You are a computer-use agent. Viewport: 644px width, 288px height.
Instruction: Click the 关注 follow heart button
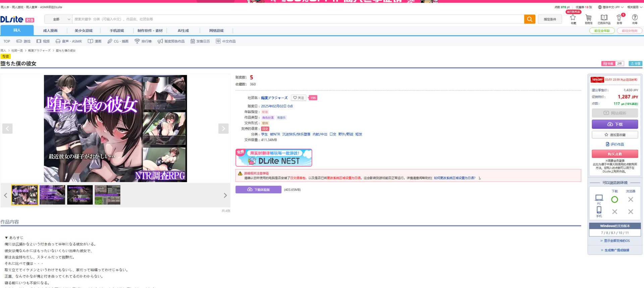coord(299,98)
